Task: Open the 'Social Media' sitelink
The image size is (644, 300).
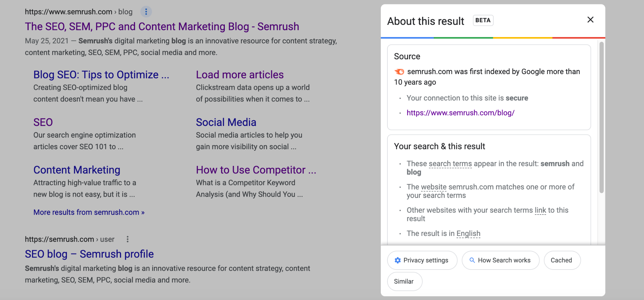Action: [226, 122]
